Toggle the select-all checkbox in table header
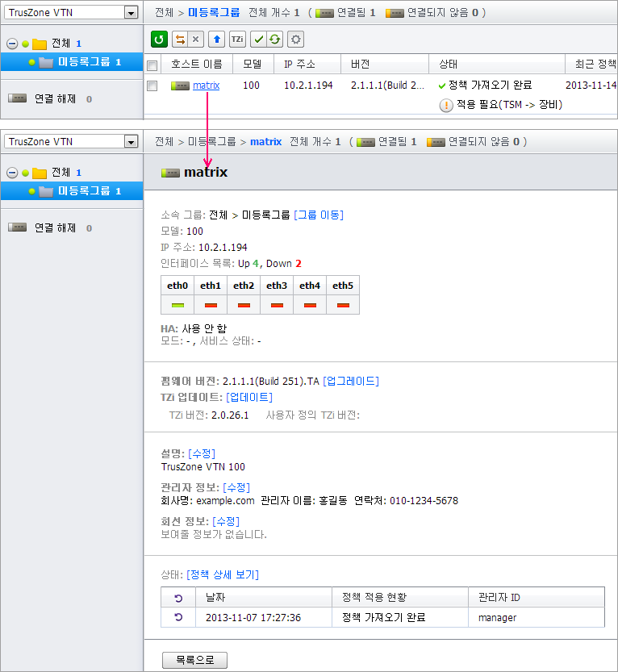The width and height of the screenshot is (618, 672). tap(152, 65)
